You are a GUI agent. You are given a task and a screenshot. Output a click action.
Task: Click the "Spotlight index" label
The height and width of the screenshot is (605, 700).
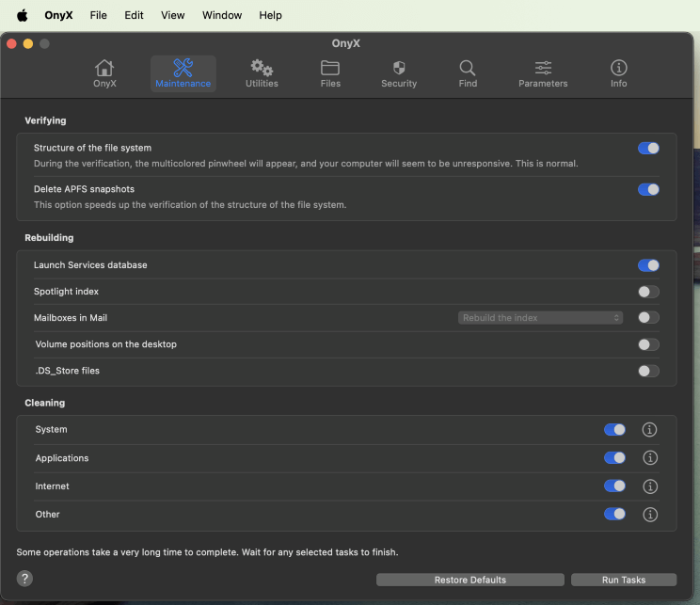click(66, 292)
